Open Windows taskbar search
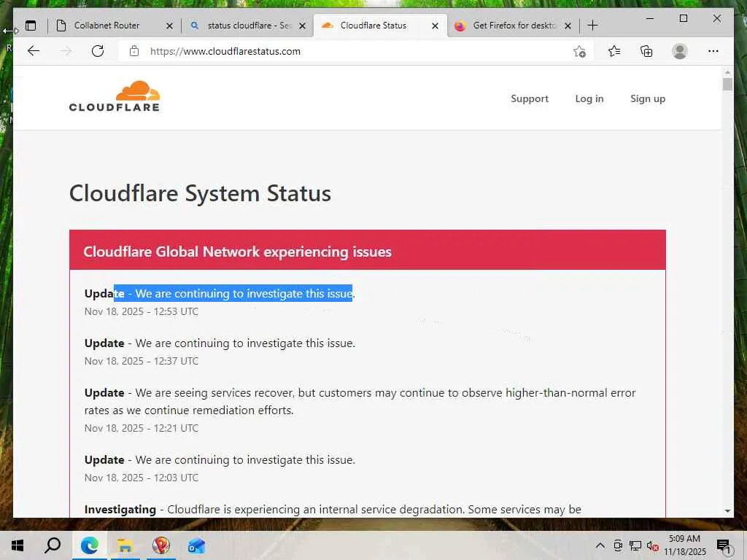The image size is (747, 560). point(53,545)
